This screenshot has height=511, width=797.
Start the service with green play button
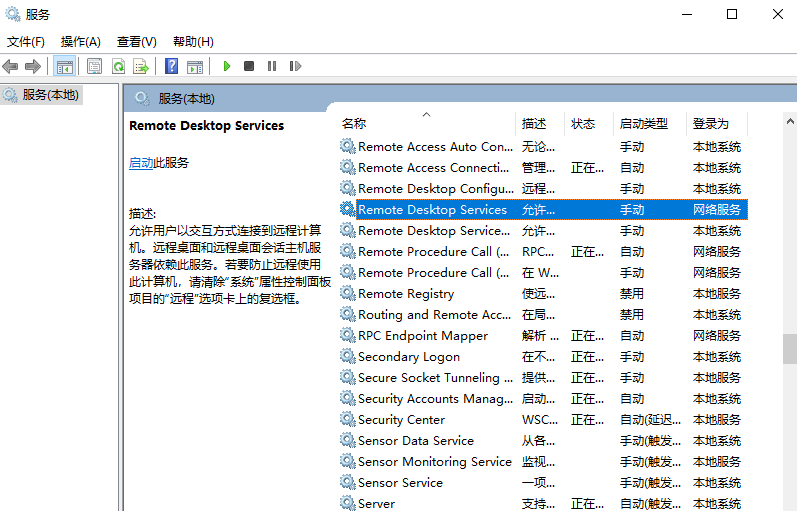click(x=227, y=66)
